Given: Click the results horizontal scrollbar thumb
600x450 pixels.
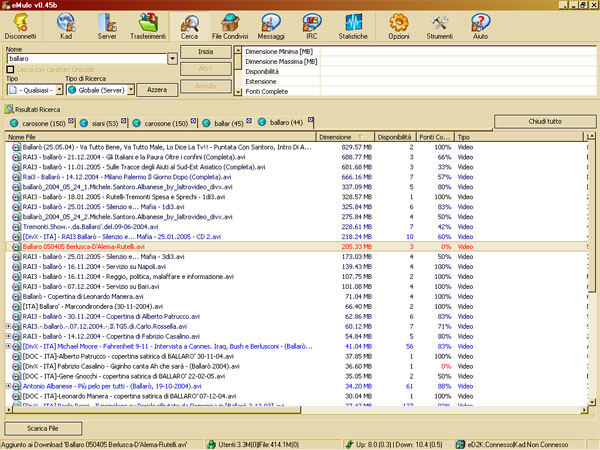Looking at the screenshot, I should [x=157, y=410].
